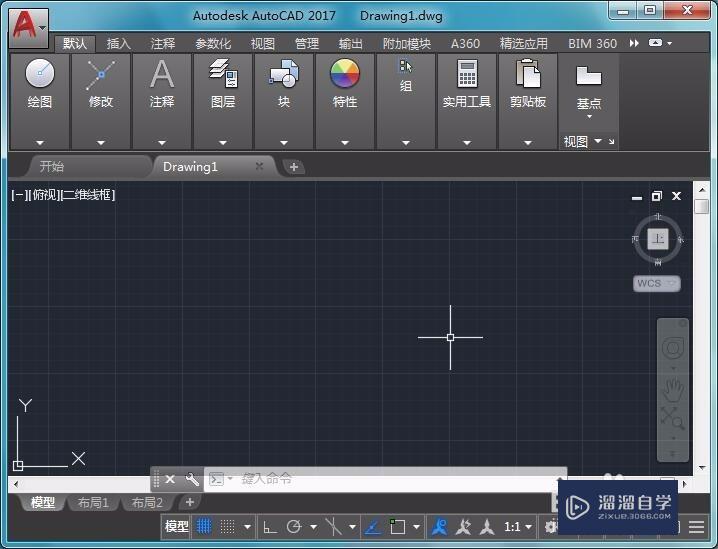Click the status bar customization hamburger icon
Screen dimensions: 718x549
click(x=696, y=527)
